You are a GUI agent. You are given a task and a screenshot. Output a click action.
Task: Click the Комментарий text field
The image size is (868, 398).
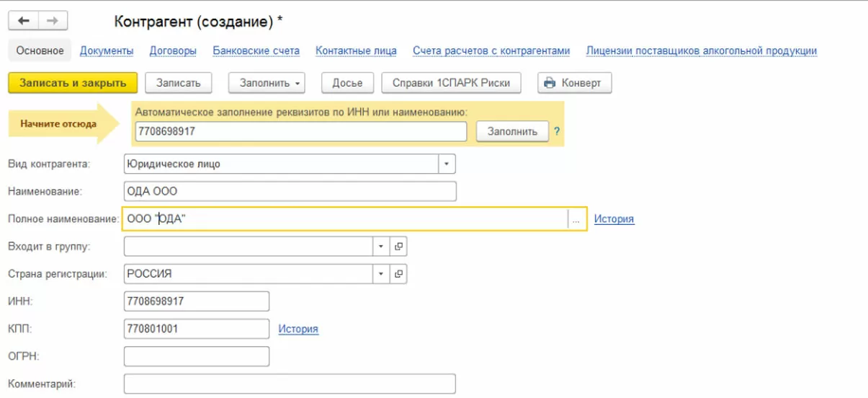290,384
